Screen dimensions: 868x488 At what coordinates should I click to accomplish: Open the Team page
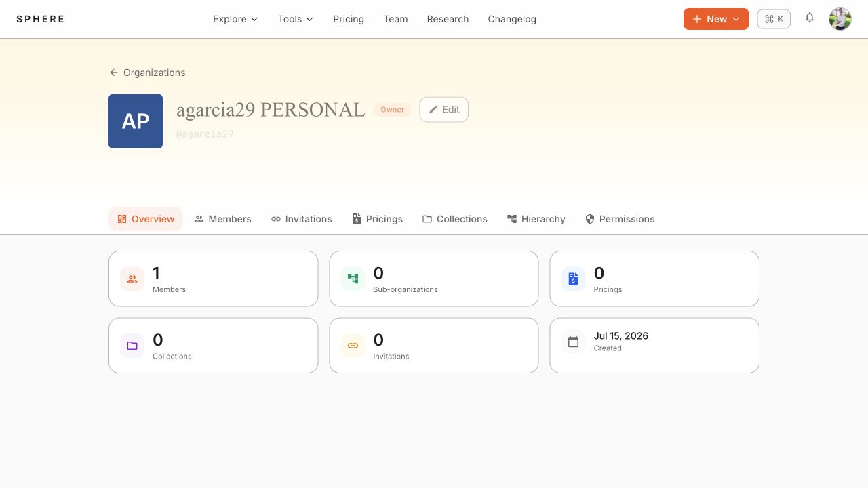395,19
